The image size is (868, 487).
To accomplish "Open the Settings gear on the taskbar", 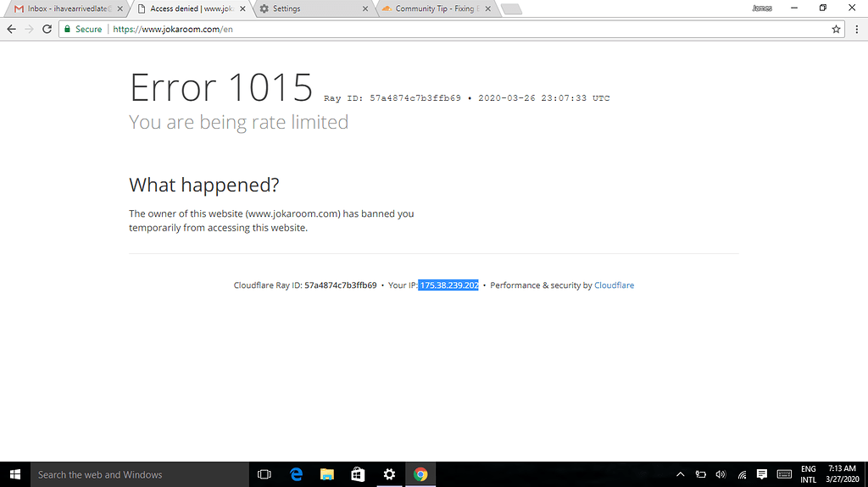I will pos(389,474).
